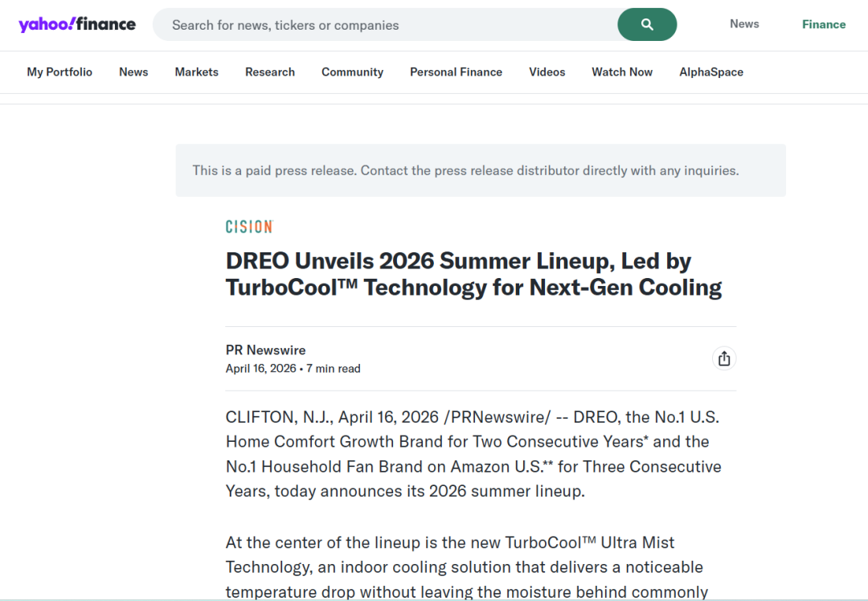Image resolution: width=868 pixels, height=601 pixels.
Task: Click the share icon beside the byline
Action: coord(724,358)
